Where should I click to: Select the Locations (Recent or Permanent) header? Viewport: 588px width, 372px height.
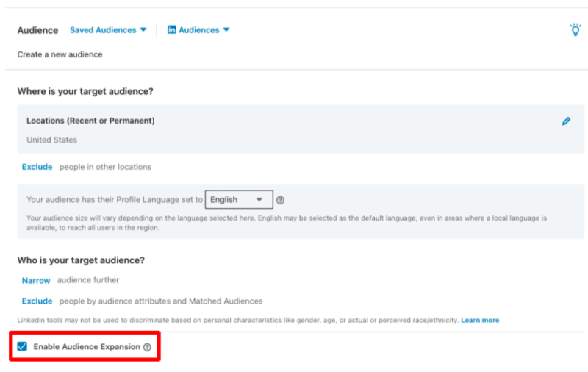point(90,121)
